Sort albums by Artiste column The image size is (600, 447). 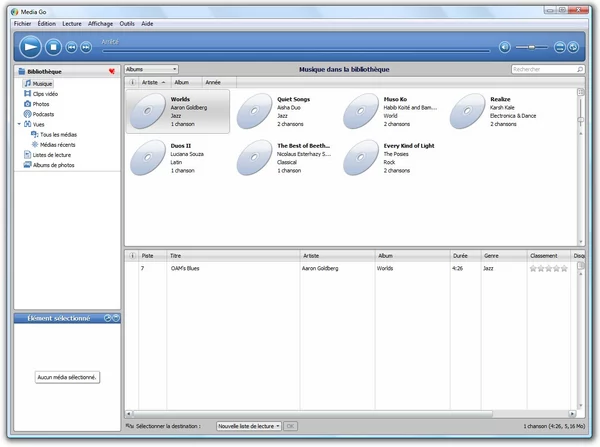(x=153, y=82)
